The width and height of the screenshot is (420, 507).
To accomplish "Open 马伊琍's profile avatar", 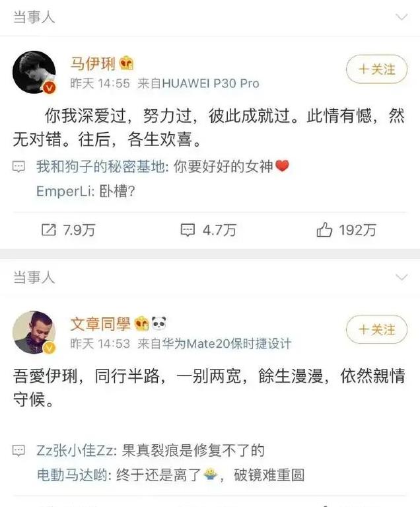I will (x=34, y=72).
